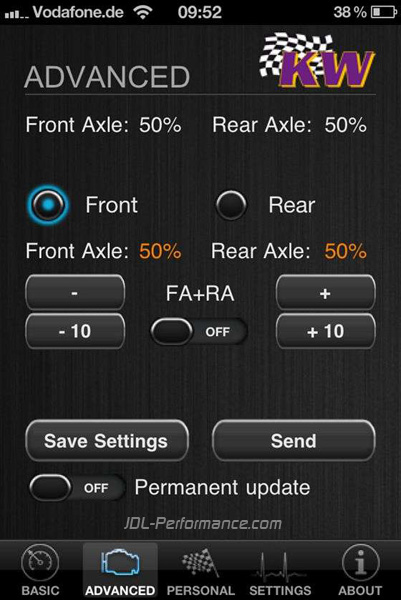Image resolution: width=401 pixels, height=600 pixels.
Task: Open the JDL-Performance.com link
Action: click(203, 523)
